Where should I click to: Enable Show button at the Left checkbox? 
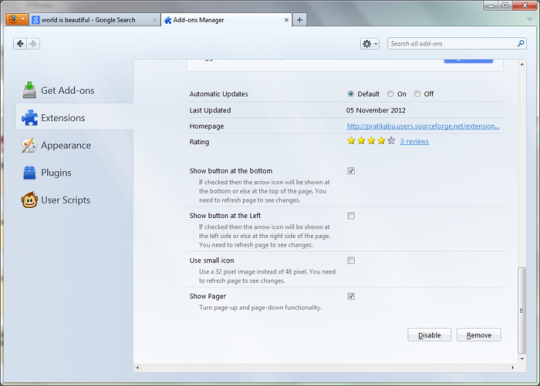point(351,216)
